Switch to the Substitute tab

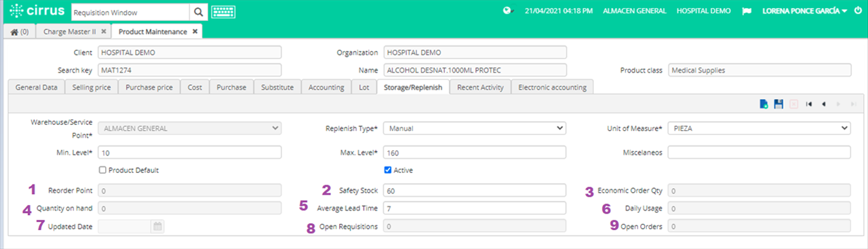point(277,87)
